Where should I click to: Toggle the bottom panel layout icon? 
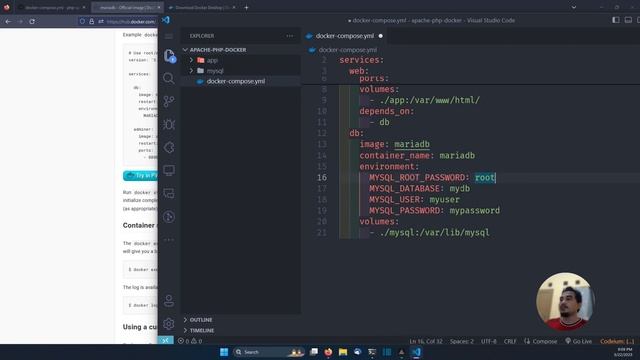[628, 20]
